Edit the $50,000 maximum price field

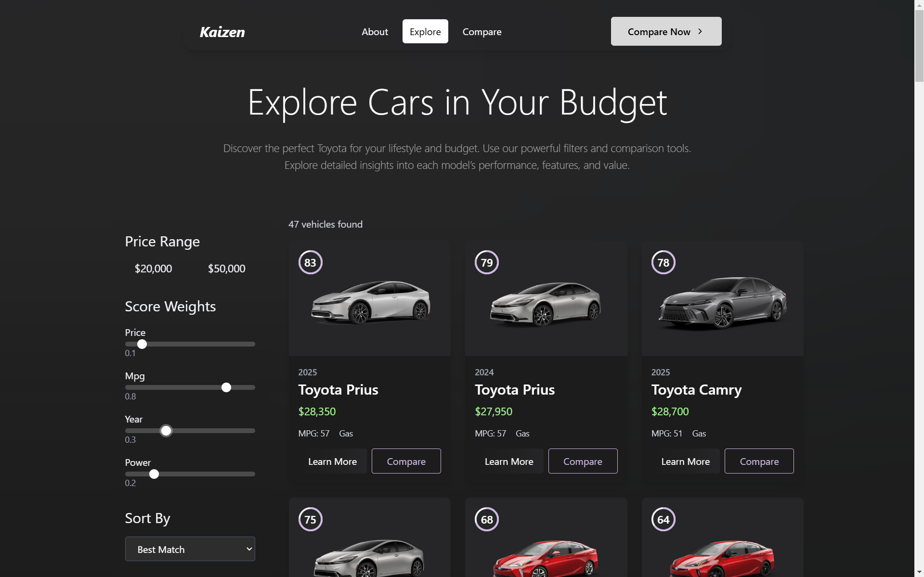pyautogui.click(x=226, y=269)
